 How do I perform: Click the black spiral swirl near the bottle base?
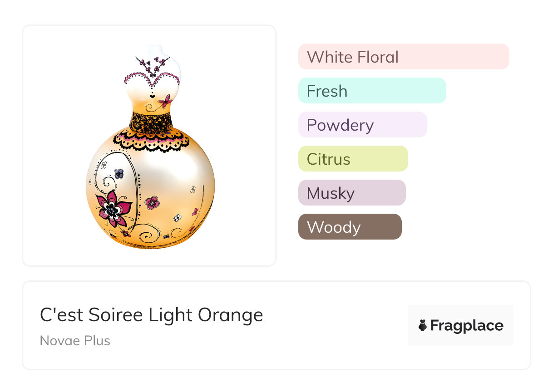(147, 236)
